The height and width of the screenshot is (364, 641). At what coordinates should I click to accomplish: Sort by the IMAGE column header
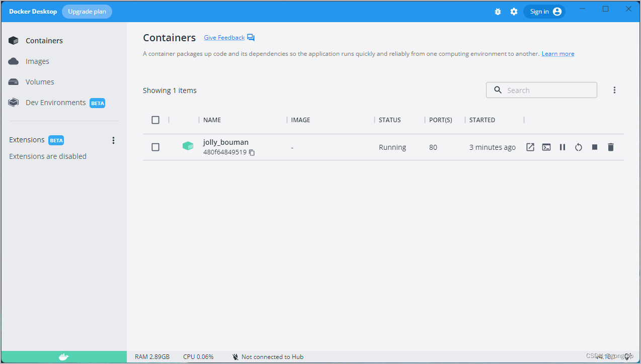[300, 120]
